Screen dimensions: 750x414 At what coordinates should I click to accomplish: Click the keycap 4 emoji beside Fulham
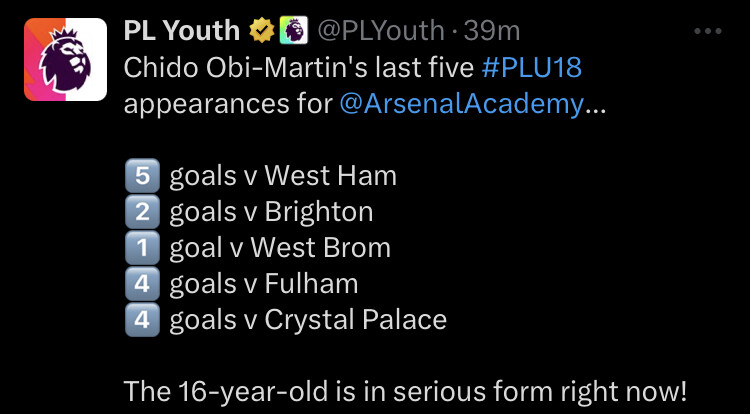point(142,283)
